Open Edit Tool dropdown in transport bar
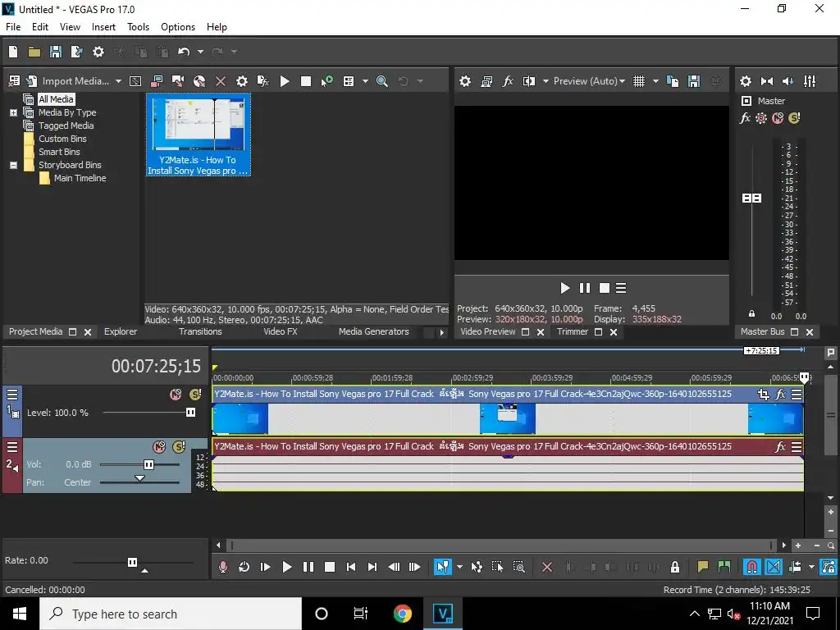The image size is (840, 630). (x=459, y=567)
